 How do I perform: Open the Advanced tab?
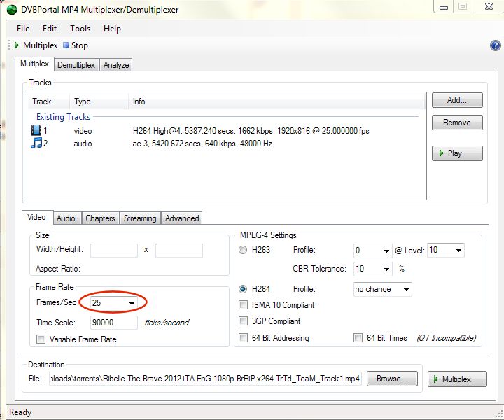182,218
